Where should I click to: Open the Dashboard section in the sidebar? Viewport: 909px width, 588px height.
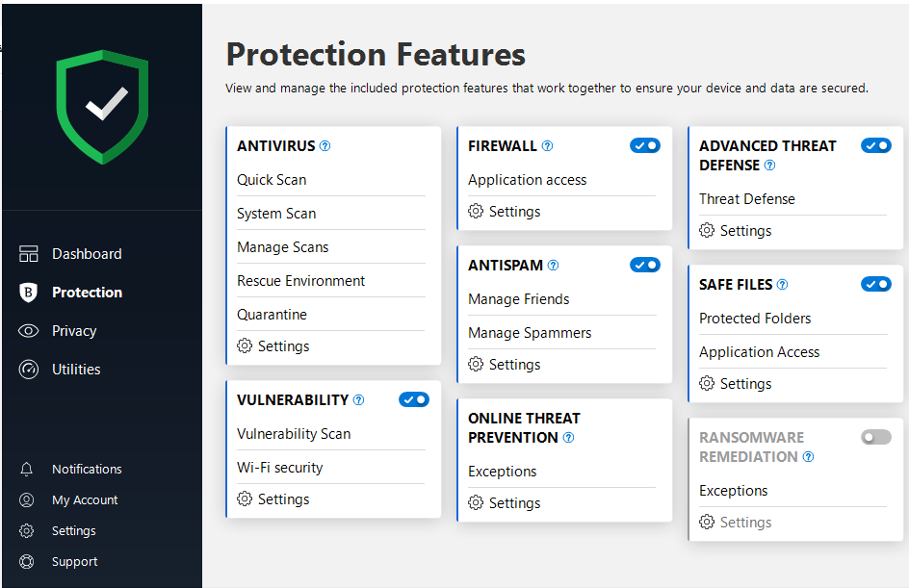pyautogui.click(x=87, y=254)
